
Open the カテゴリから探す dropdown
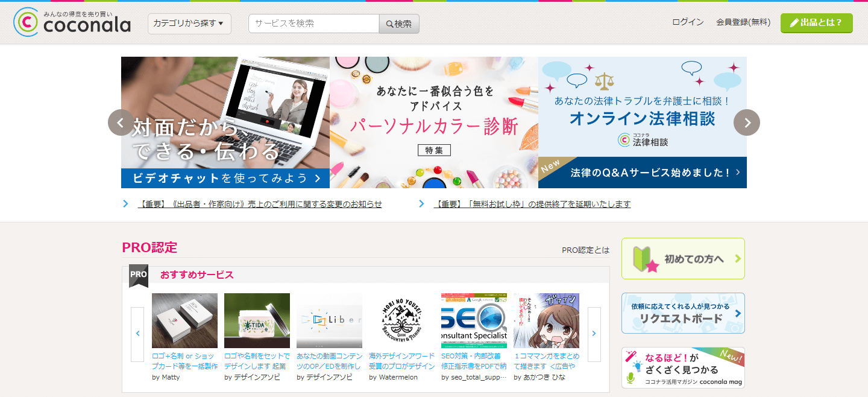tap(189, 24)
